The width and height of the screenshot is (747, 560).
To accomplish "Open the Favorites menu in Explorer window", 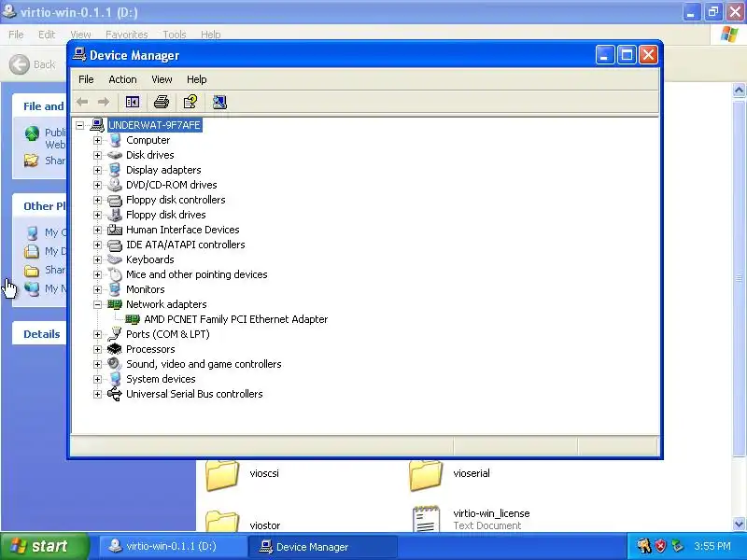I will 127,35.
